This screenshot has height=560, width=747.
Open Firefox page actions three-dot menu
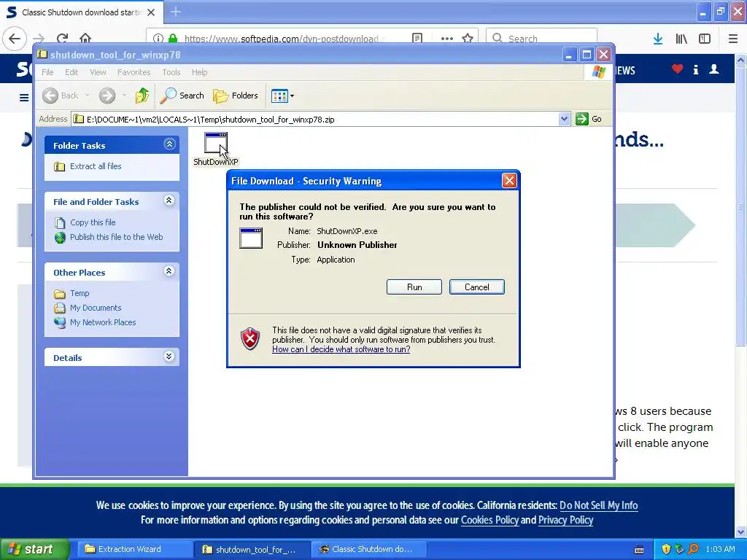point(447,39)
